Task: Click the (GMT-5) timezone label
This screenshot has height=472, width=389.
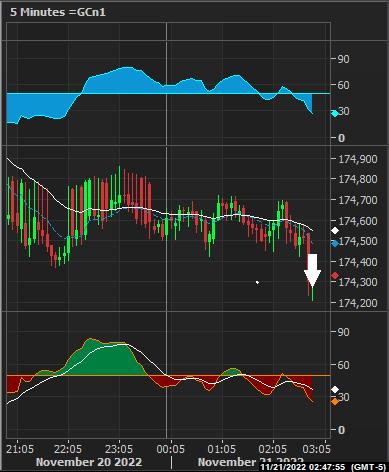Action: tap(368, 467)
